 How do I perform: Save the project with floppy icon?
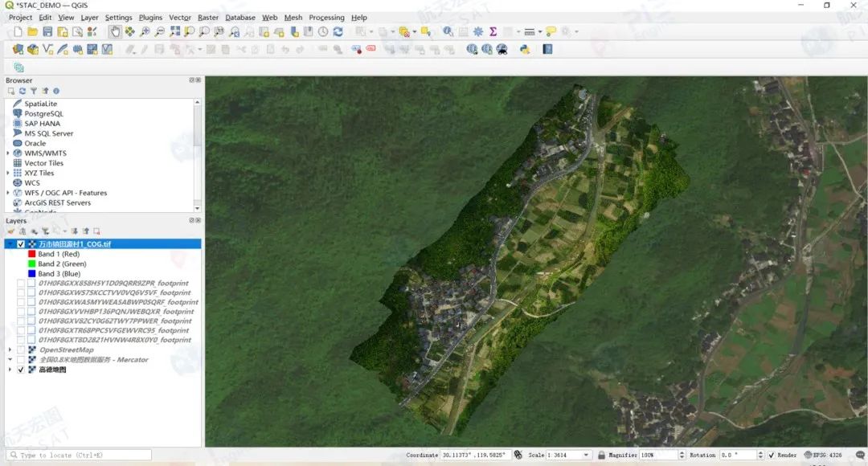click(x=47, y=32)
